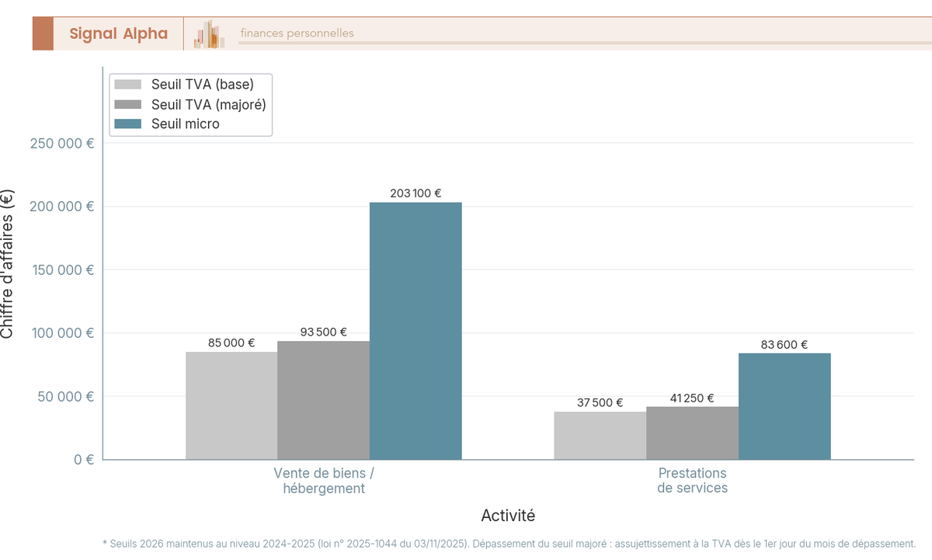
Task: Click the bar chart logo icon in header
Action: (x=210, y=34)
